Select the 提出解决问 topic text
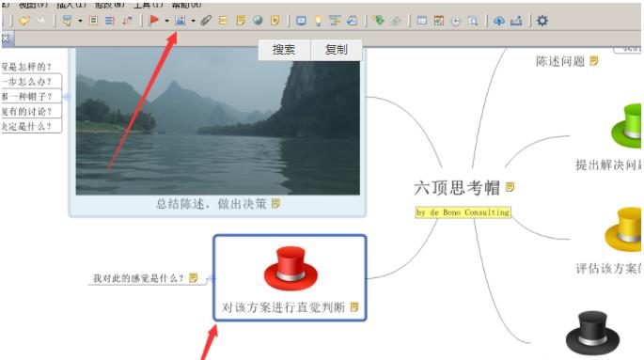644x360 pixels. [608, 165]
